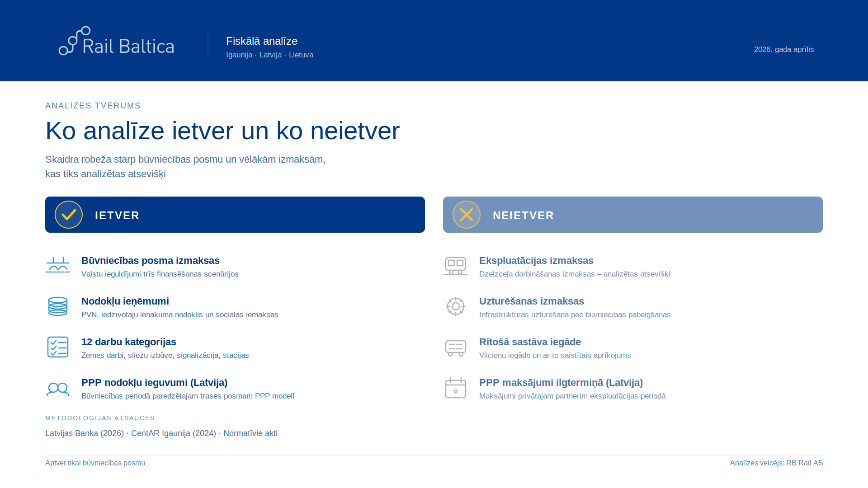Open the Normatīvie akti reference
The width and height of the screenshot is (868, 488).
(250, 433)
